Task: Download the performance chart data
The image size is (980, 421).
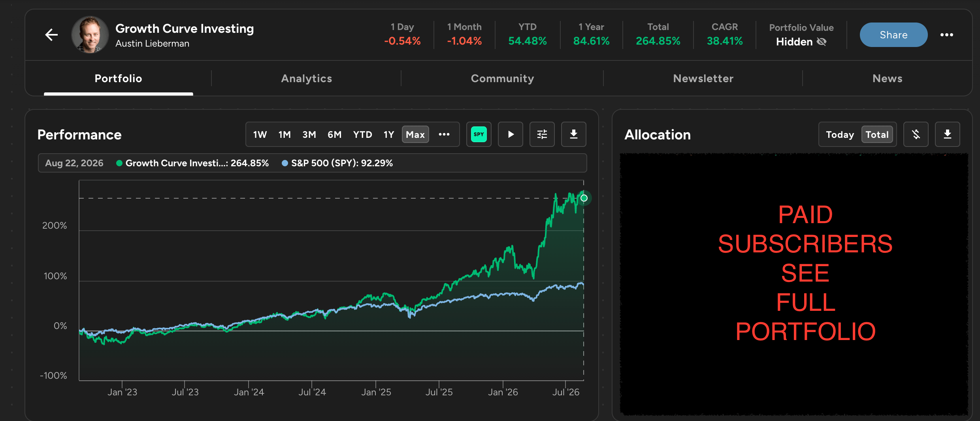Action: (573, 134)
